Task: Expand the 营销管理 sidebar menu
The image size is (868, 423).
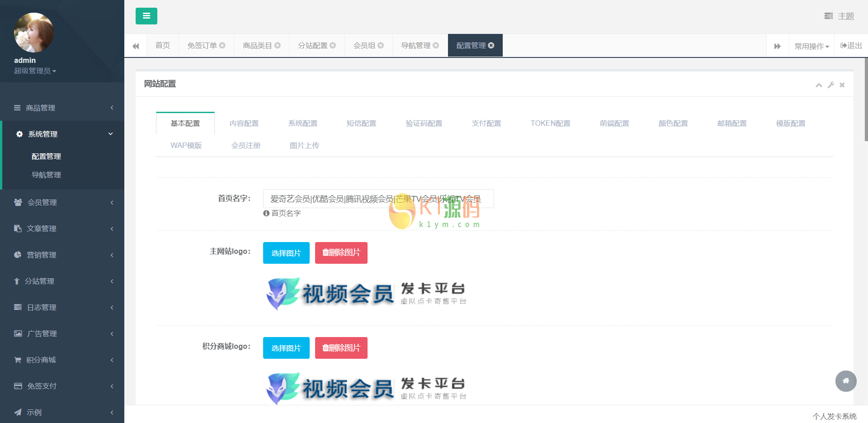Action: point(62,255)
